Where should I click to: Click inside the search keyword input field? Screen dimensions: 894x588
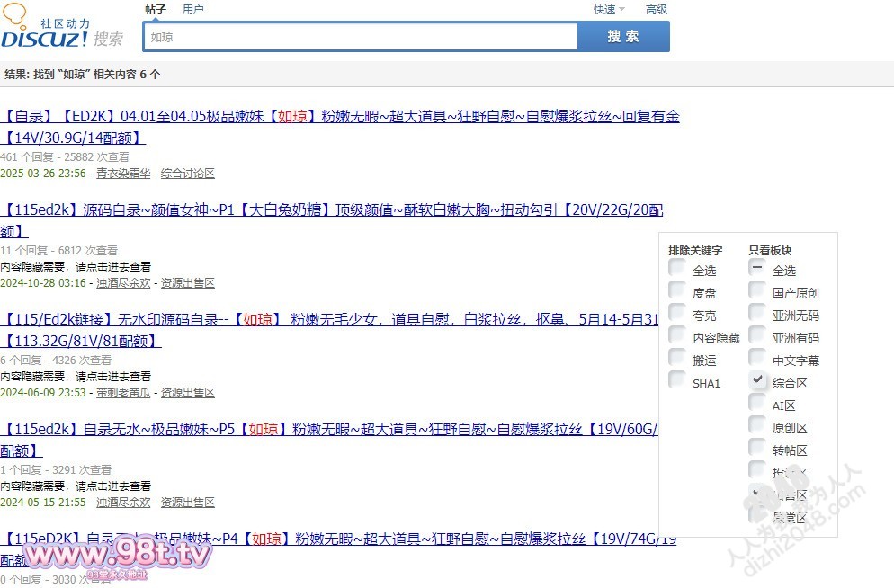(x=360, y=36)
